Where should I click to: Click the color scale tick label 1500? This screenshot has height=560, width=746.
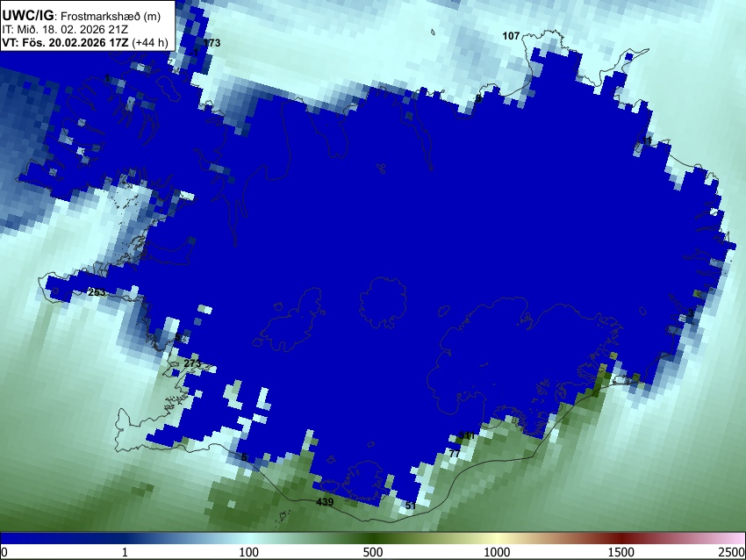tap(621, 552)
